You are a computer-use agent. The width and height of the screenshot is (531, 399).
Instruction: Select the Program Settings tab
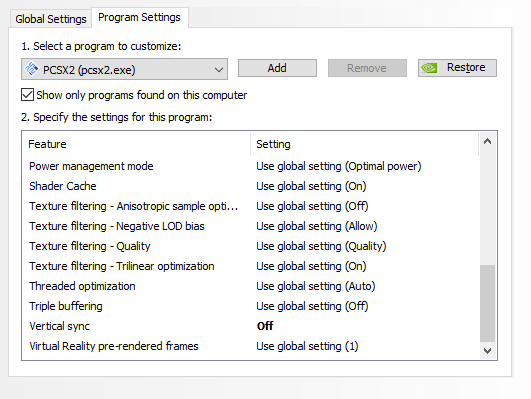(140, 17)
